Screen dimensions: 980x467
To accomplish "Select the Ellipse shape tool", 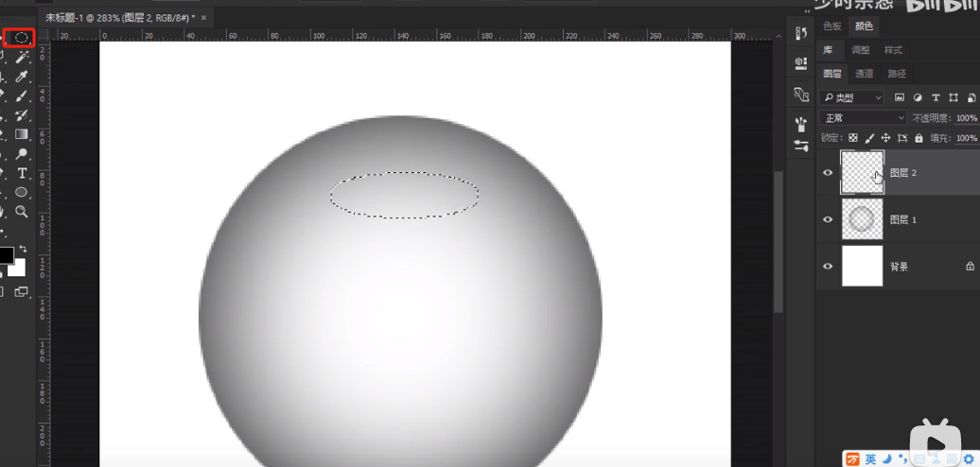I will [x=22, y=192].
